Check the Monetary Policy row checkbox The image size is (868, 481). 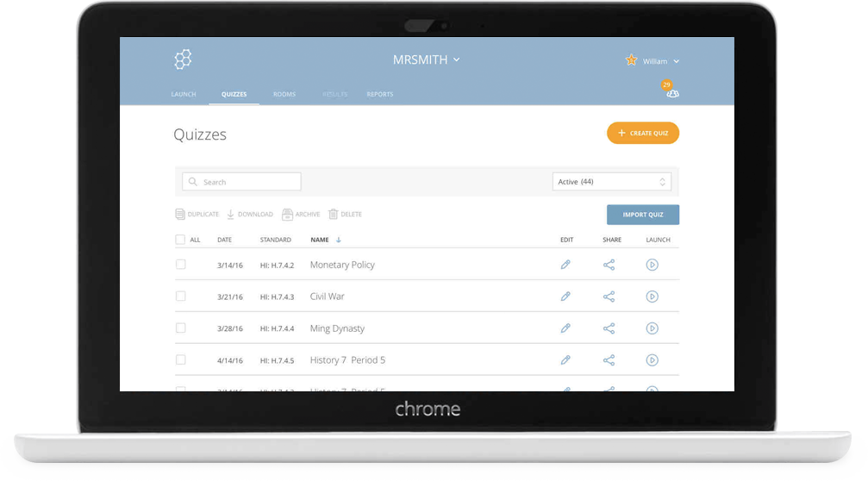[x=181, y=265]
